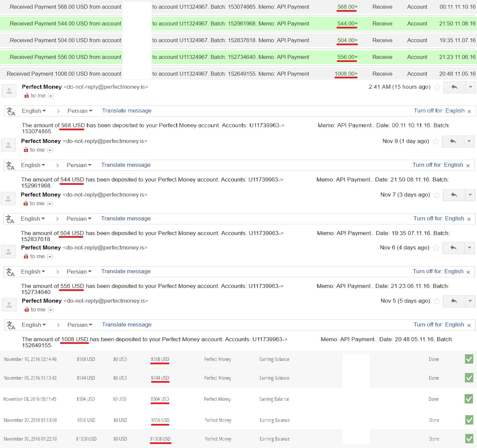Expand recipient details on Nov 9 email
The image size is (477, 448).
(x=50, y=150)
